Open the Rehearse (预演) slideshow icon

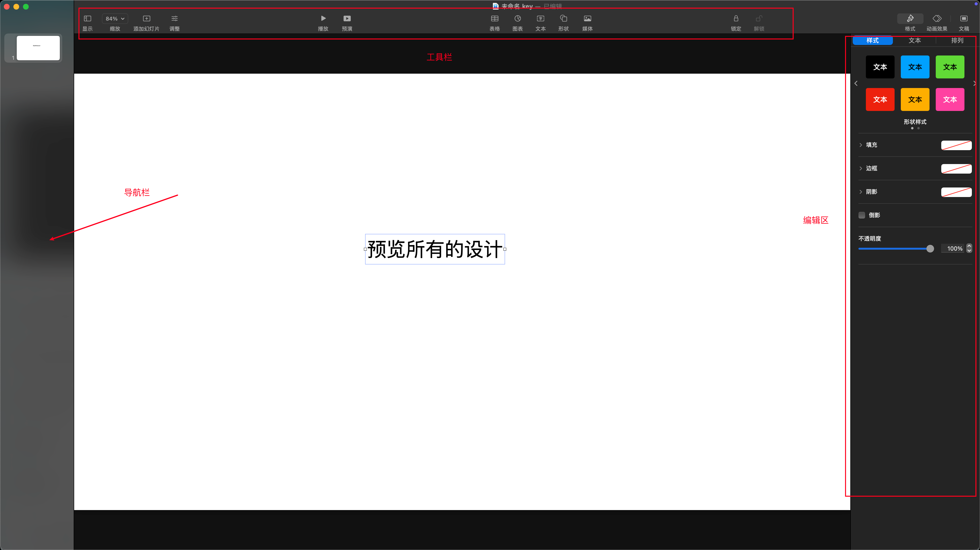tap(347, 19)
